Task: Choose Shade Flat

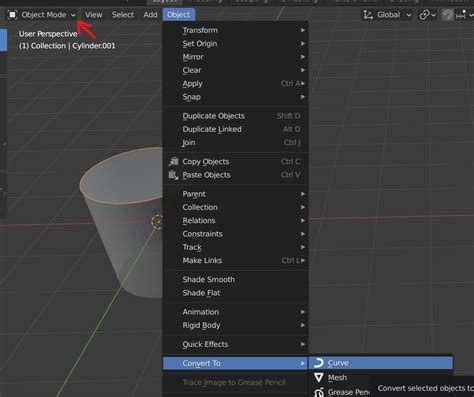Action: [x=236, y=293]
